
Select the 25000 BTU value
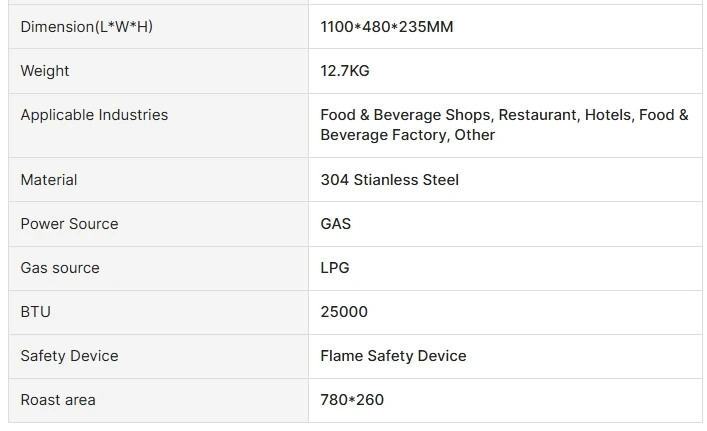tap(344, 312)
